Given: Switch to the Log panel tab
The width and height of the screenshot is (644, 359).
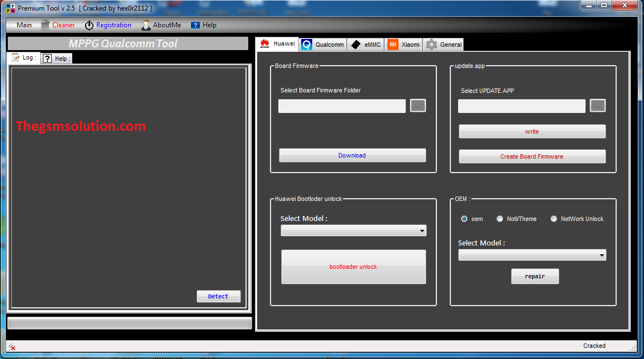Looking at the screenshot, I should click(x=23, y=57).
